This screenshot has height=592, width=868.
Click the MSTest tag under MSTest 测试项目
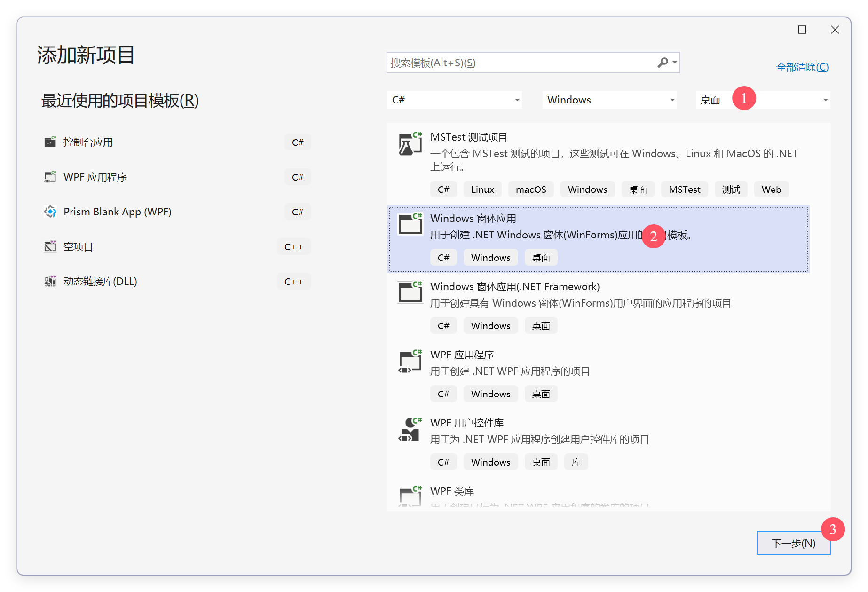[685, 189]
